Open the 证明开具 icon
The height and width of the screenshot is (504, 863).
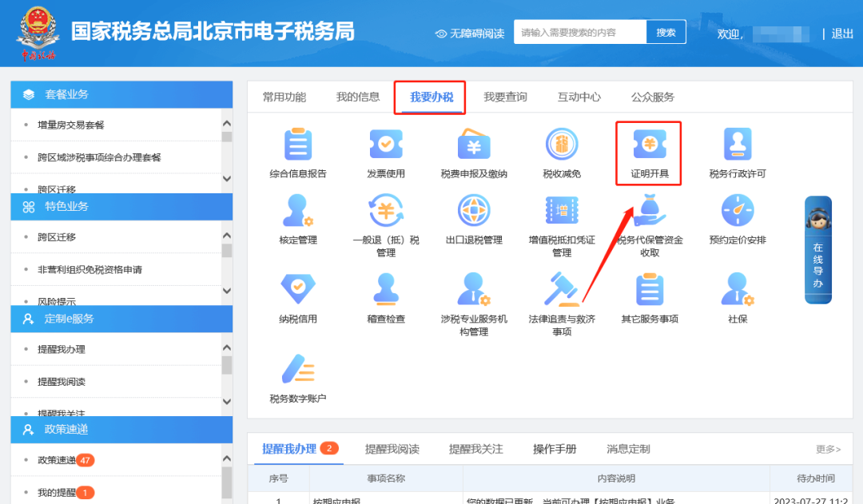click(650, 144)
